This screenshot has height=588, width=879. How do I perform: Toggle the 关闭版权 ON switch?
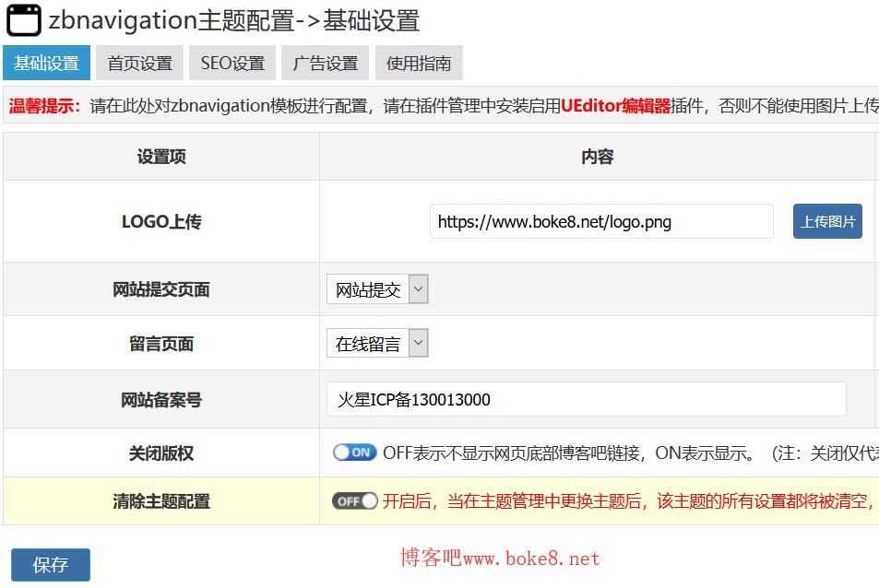tap(354, 453)
